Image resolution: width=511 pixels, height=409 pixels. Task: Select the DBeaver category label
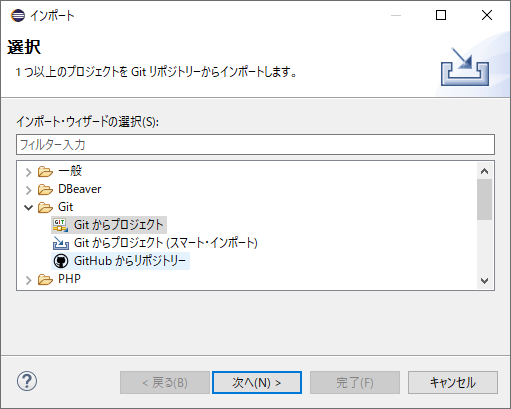point(80,189)
